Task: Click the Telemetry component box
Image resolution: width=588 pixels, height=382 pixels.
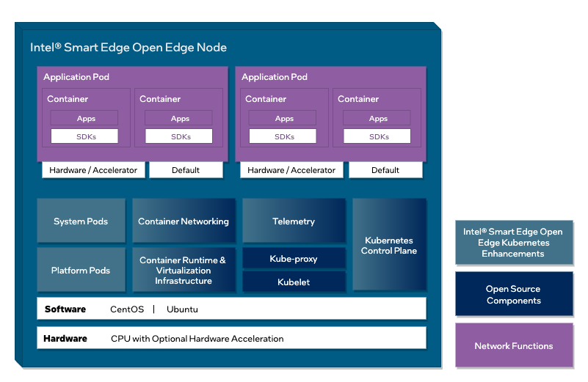Action: tap(294, 221)
